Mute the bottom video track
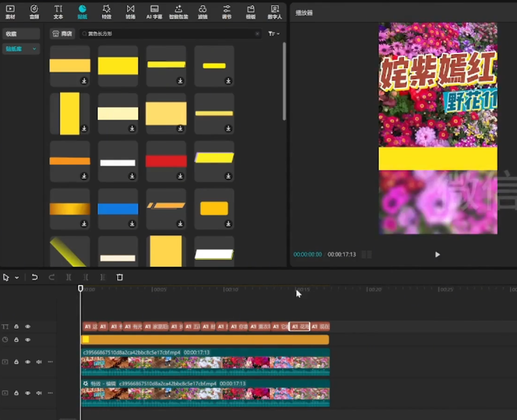 click(x=39, y=393)
